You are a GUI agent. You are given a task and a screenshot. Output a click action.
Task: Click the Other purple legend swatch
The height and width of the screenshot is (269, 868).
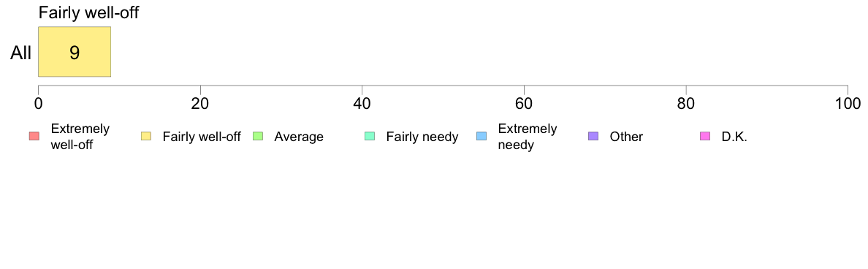click(x=593, y=136)
